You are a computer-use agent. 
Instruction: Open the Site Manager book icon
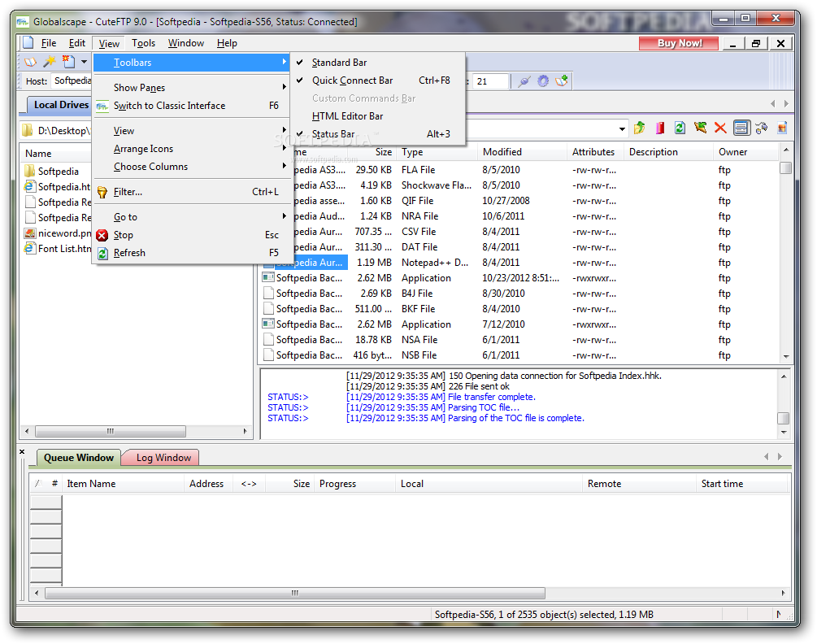[x=31, y=62]
